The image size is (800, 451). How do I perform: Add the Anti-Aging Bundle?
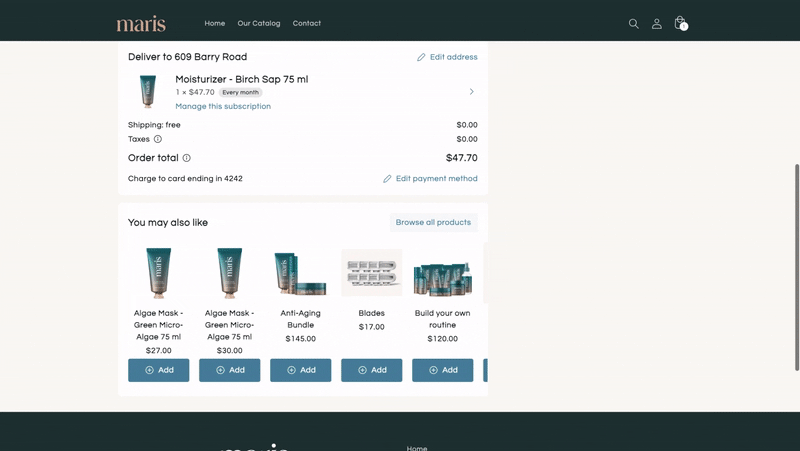[x=301, y=370]
